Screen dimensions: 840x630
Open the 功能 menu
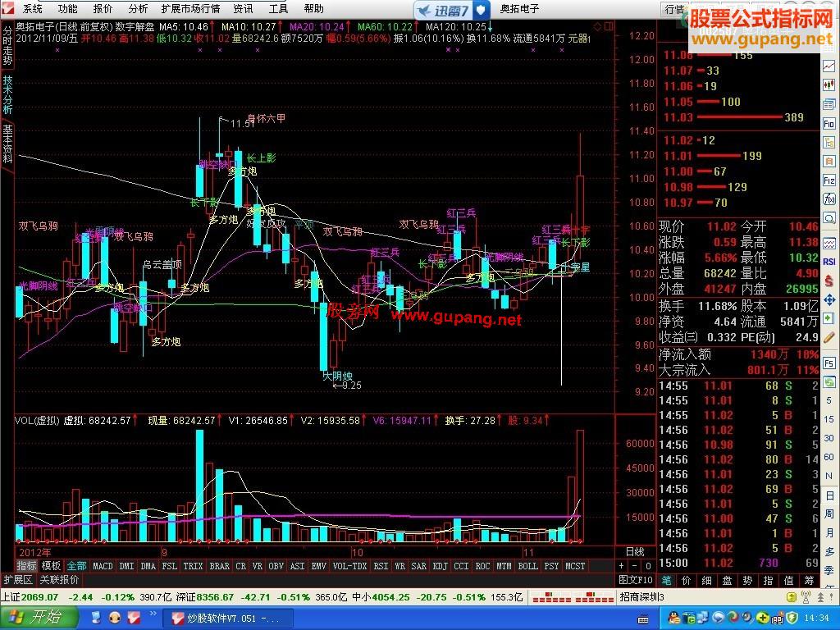(x=68, y=8)
